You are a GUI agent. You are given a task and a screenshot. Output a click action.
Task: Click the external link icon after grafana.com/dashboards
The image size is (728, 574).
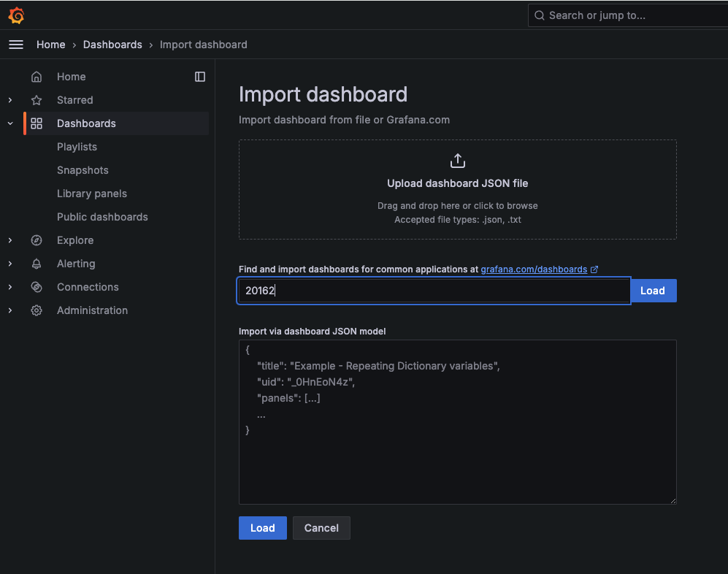point(594,269)
